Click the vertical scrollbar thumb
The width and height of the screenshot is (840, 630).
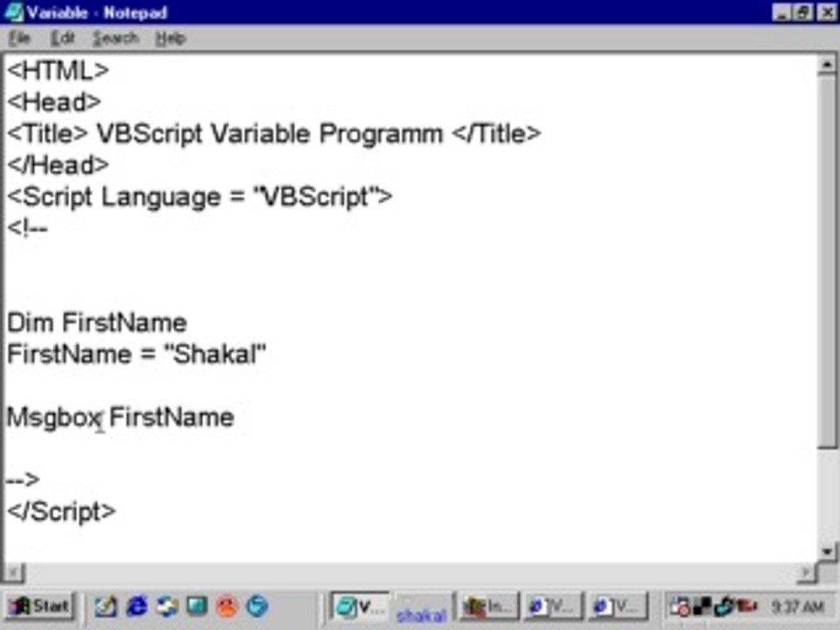tap(827, 262)
